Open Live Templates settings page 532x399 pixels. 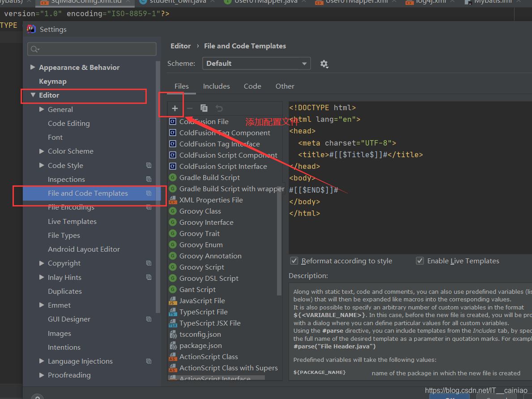tap(72, 221)
